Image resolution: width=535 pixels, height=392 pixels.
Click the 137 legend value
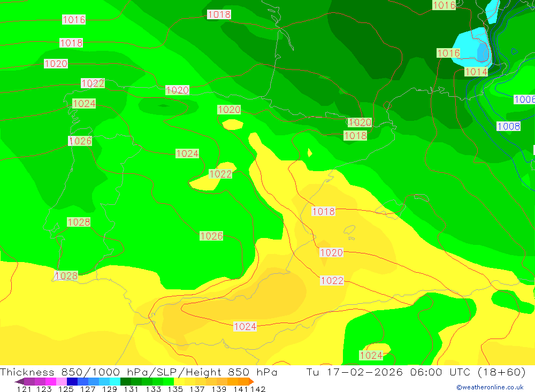coord(197,389)
